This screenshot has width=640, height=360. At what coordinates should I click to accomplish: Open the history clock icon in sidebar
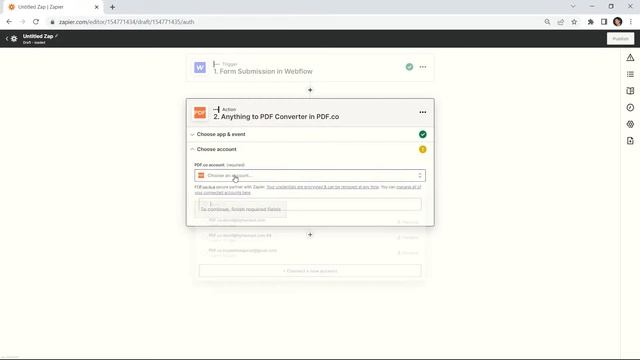click(x=630, y=108)
